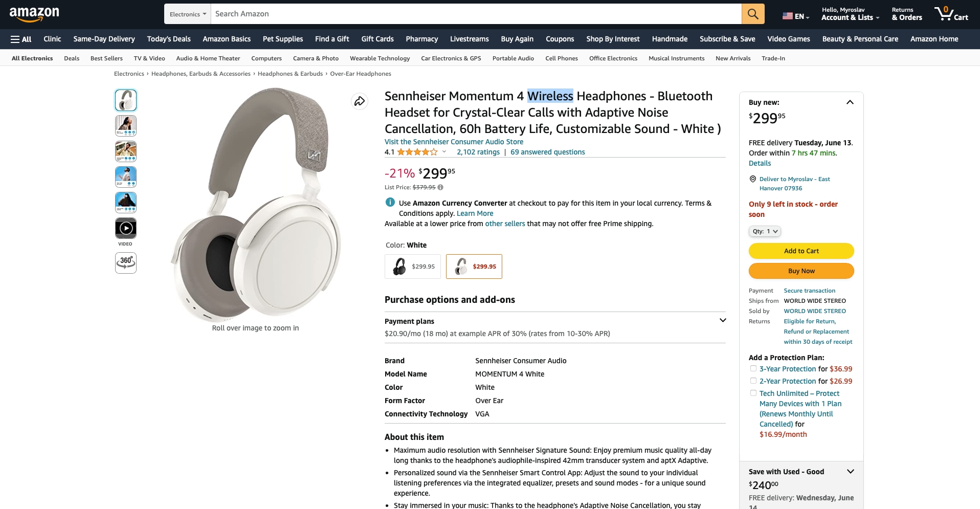Screen dimensions: 980x509
Task: Open the 360 degree view icon
Action: pyautogui.click(x=126, y=263)
